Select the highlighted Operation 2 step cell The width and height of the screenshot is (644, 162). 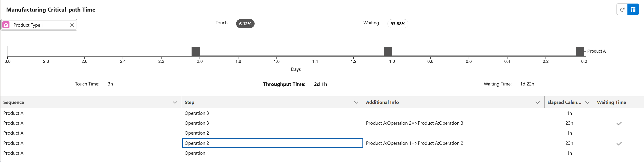point(272,143)
